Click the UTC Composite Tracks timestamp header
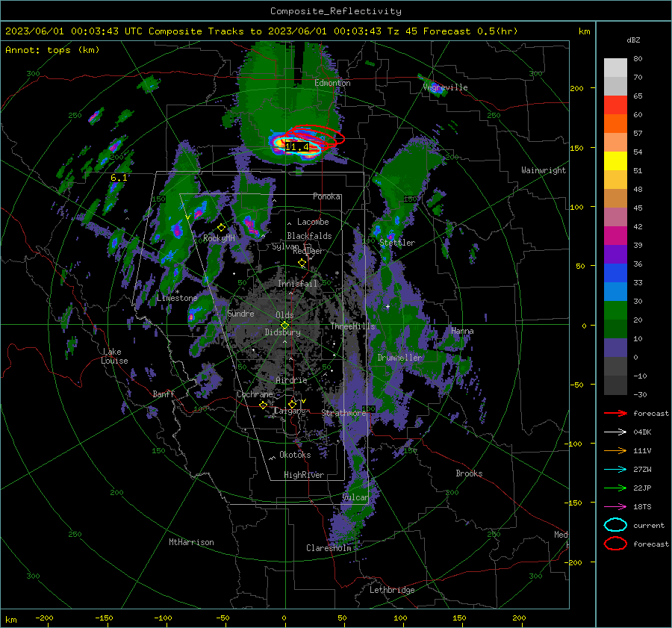Image resolution: width=672 pixels, height=628 pixels. 261,31
